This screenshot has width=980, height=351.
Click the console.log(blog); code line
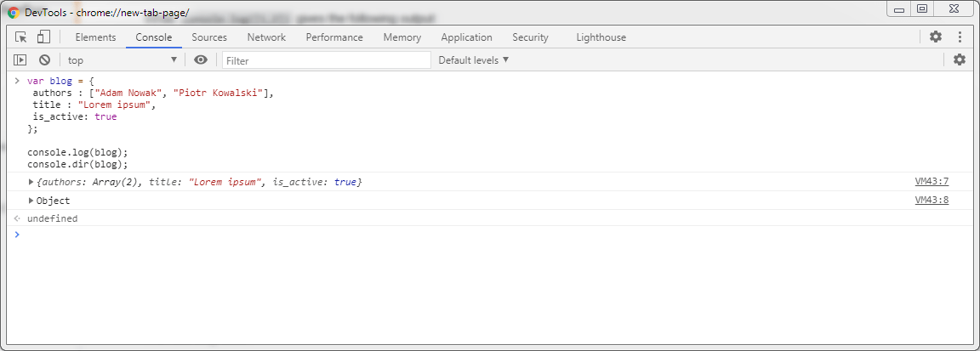77,152
